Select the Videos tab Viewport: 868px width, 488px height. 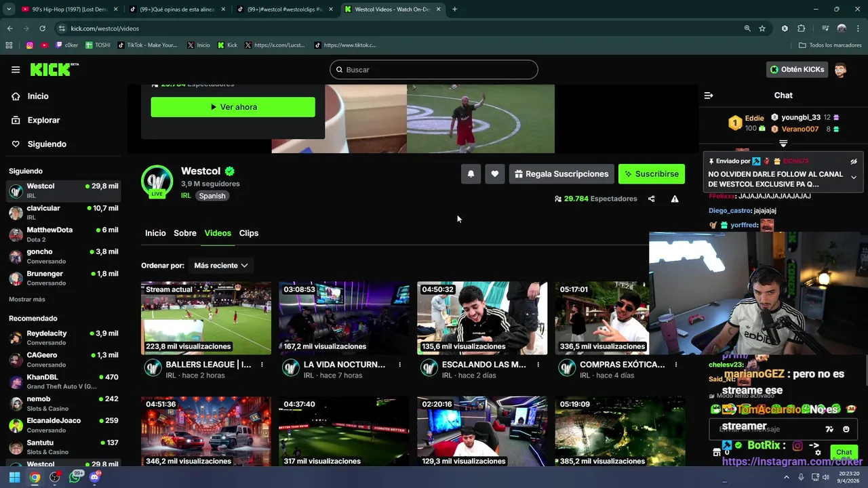(x=218, y=233)
